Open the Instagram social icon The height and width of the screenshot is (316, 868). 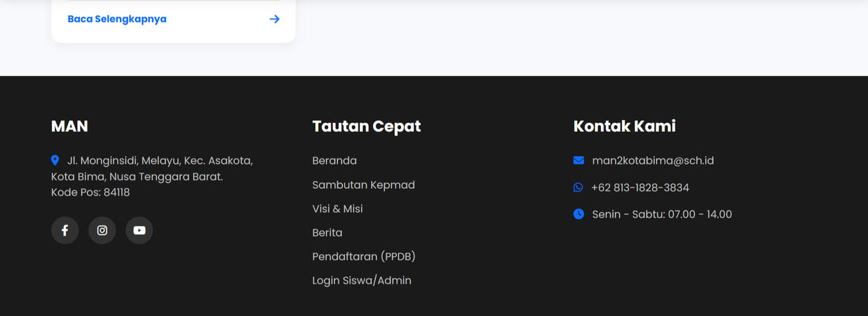click(102, 230)
